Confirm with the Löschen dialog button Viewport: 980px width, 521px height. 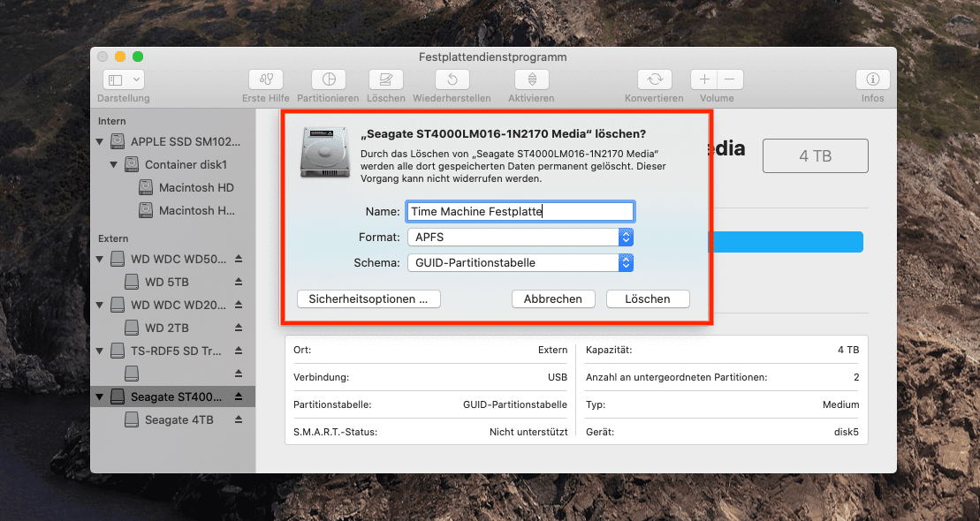(648, 298)
